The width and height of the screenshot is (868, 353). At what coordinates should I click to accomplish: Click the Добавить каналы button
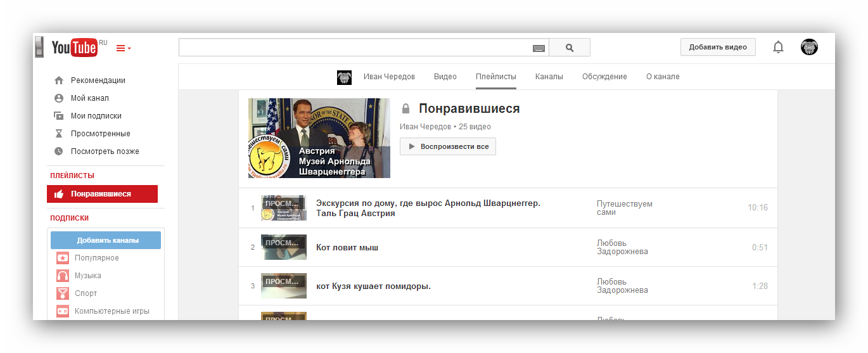pyautogui.click(x=106, y=240)
